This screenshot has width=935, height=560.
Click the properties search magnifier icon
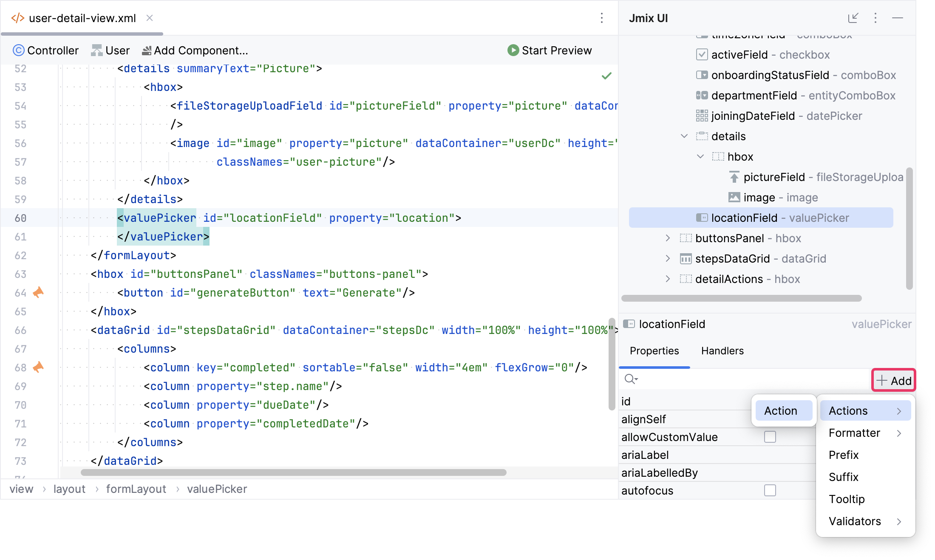pyautogui.click(x=631, y=379)
